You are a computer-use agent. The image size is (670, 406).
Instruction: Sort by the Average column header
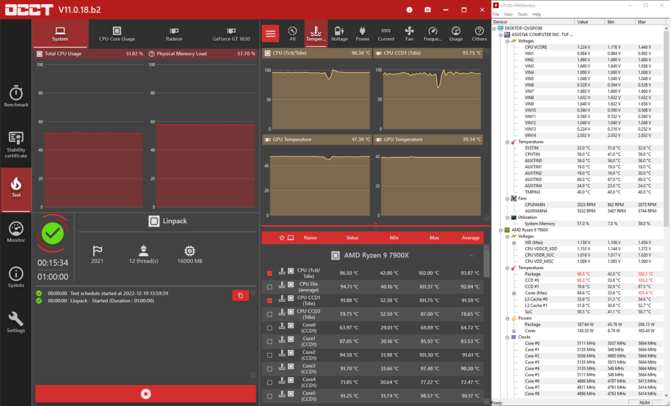pos(470,238)
